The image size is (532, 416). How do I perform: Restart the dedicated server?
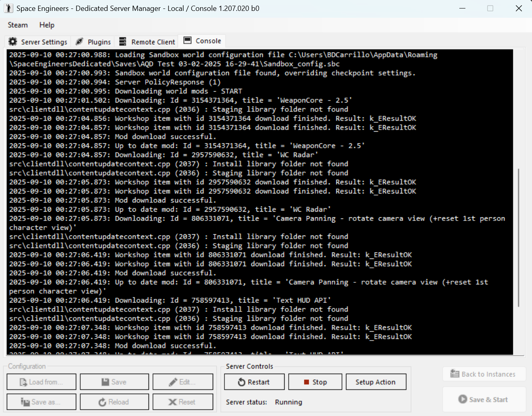point(254,382)
